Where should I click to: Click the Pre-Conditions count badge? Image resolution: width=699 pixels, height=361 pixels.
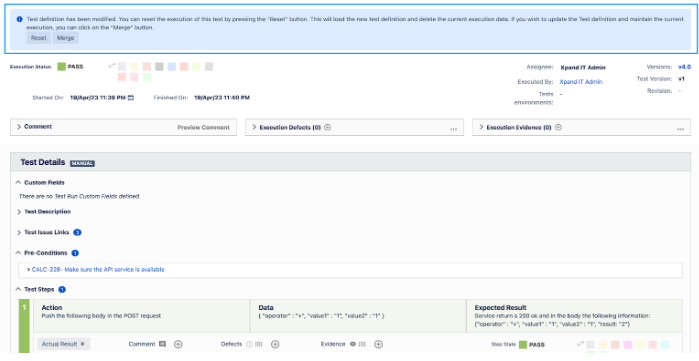click(x=75, y=253)
